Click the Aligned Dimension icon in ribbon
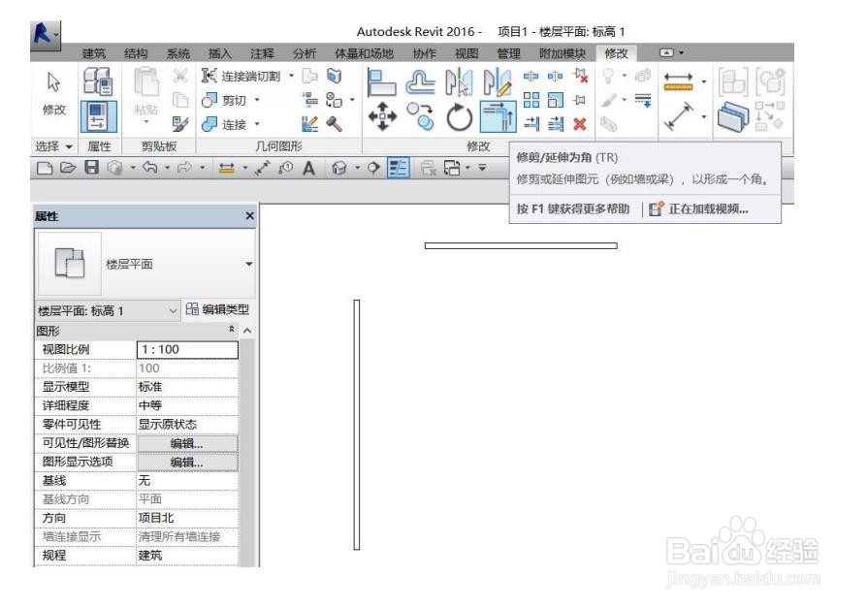This screenshot has height=608, width=868. coord(678,116)
